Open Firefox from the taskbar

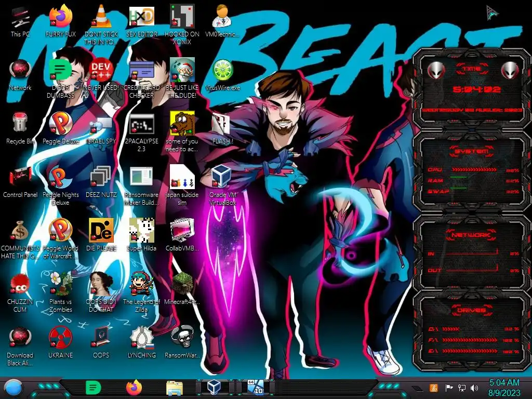(134, 388)
